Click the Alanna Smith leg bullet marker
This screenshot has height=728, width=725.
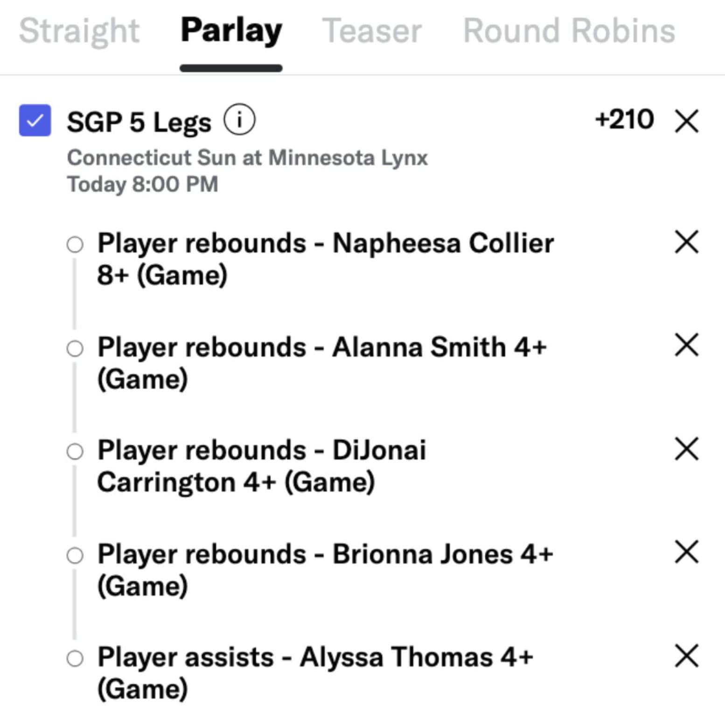click(x=75, y=348)
